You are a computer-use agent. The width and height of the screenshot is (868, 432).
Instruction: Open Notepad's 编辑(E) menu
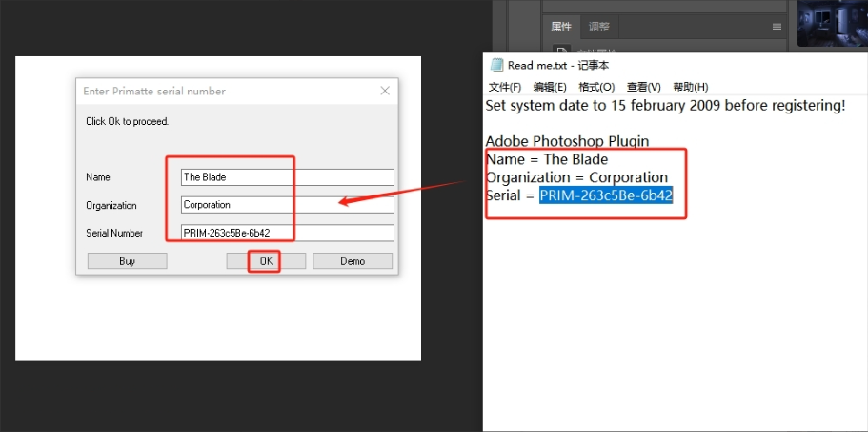[550, 87]
